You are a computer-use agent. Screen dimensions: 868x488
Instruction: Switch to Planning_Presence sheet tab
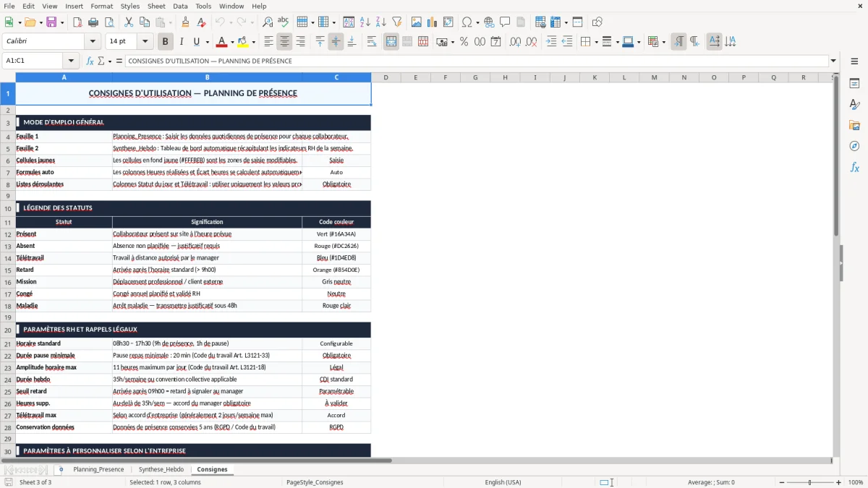(98, 469)
